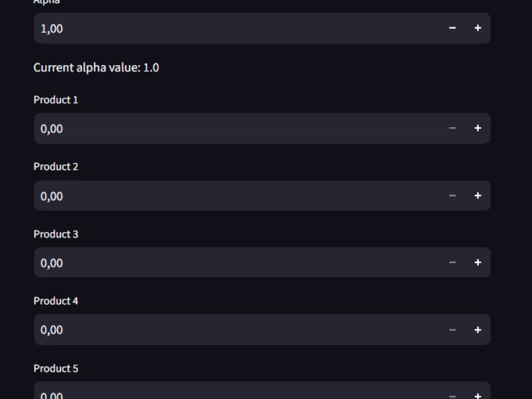
Task: Decrease the Alpha value with minus
Action: pos(452,28)
